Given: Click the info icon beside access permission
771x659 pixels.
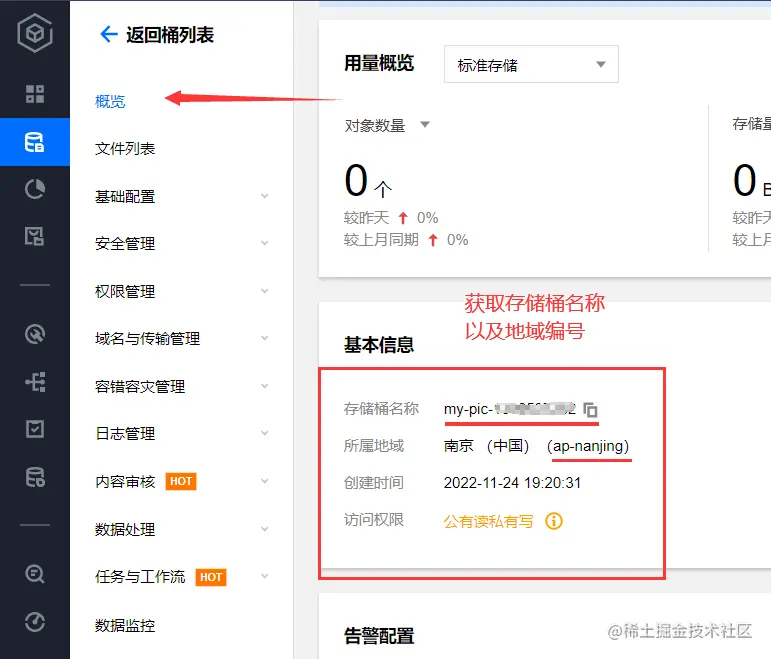Looking at the screenshot, I should (x=554, y=520).
